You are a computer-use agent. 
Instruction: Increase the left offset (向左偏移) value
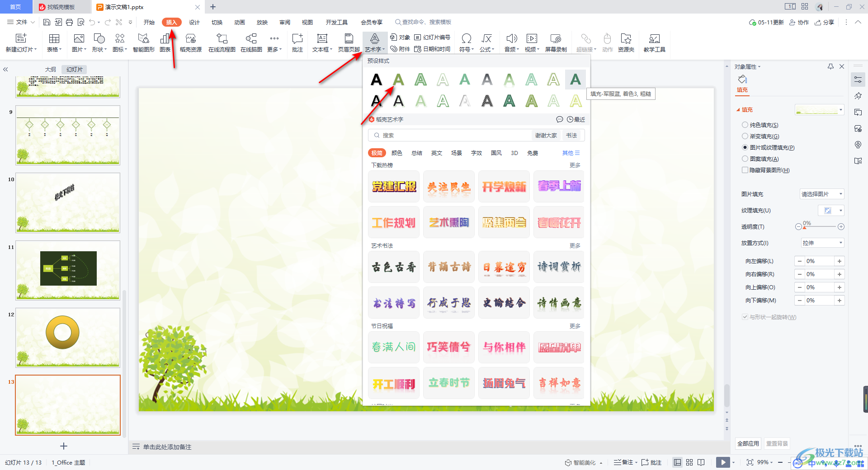click(x=840, y=261)
